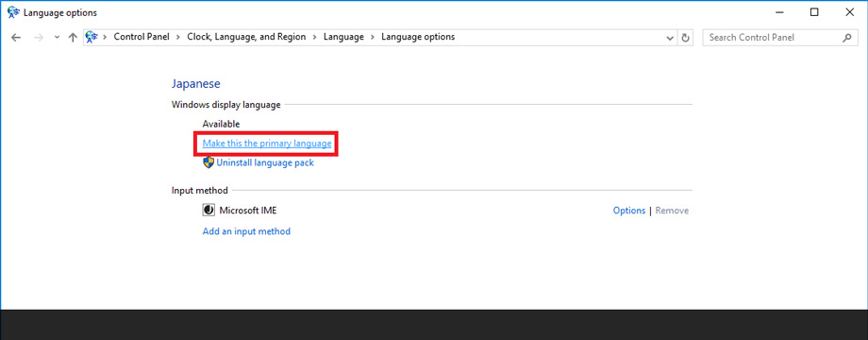868x340 pixels.
Task: Go up one level with the up arrow
Action: coord(72,37)
